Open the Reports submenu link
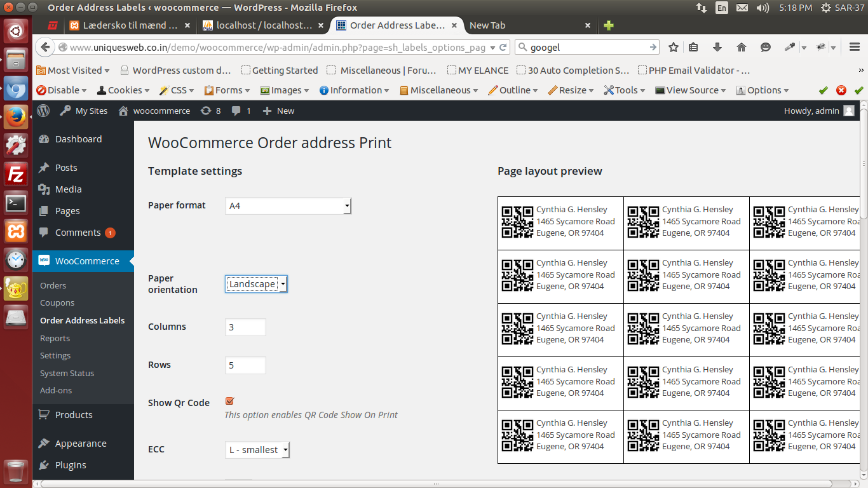Image resolution: width=868 pixels, height=488 pixels. tap(55, 338)
